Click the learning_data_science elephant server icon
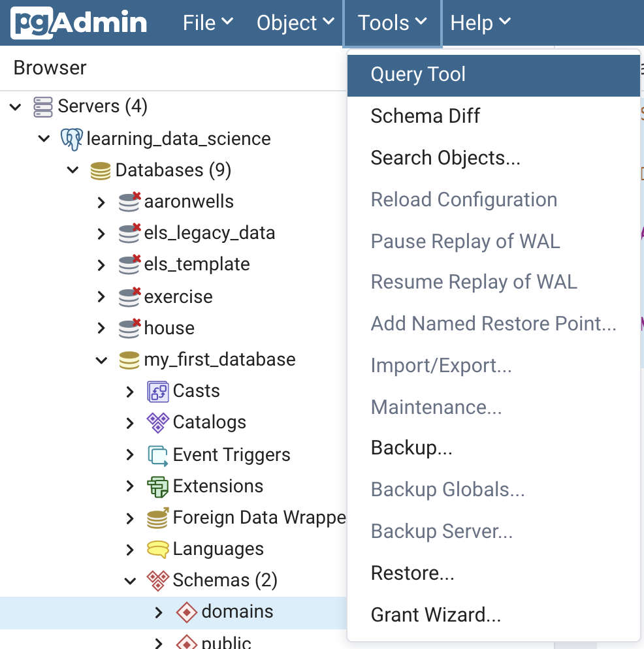This screenshot has height=649, width=644. [72, 138]
